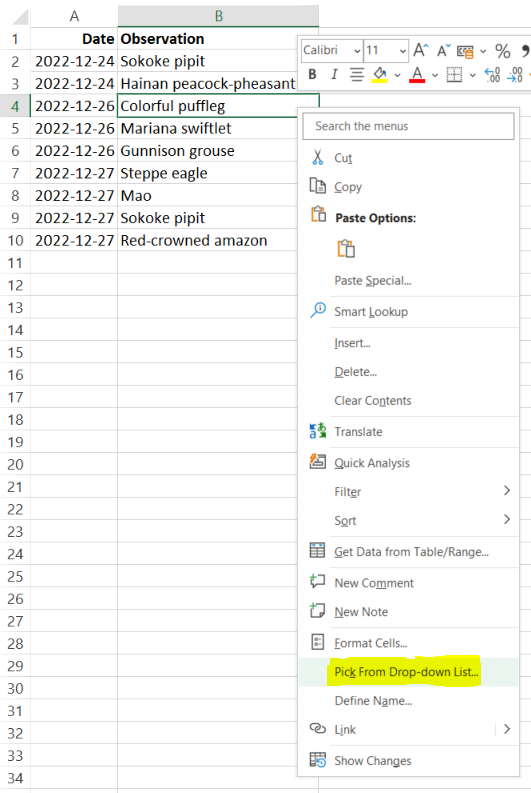Click the Quick Analysis icon
Viewport: 531px width, 793px height.
coord(318,461)
